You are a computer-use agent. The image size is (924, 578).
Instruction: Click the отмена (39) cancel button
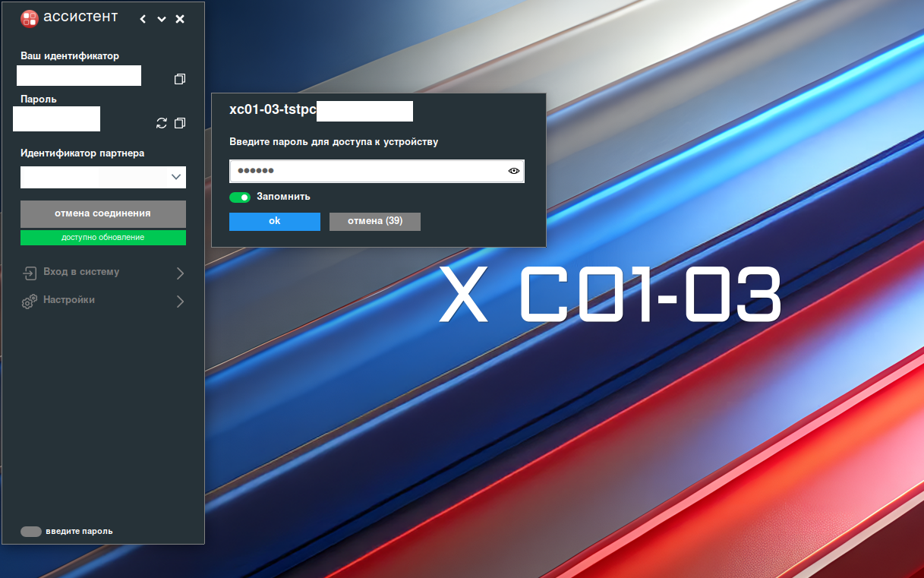(x=375, y=221)
